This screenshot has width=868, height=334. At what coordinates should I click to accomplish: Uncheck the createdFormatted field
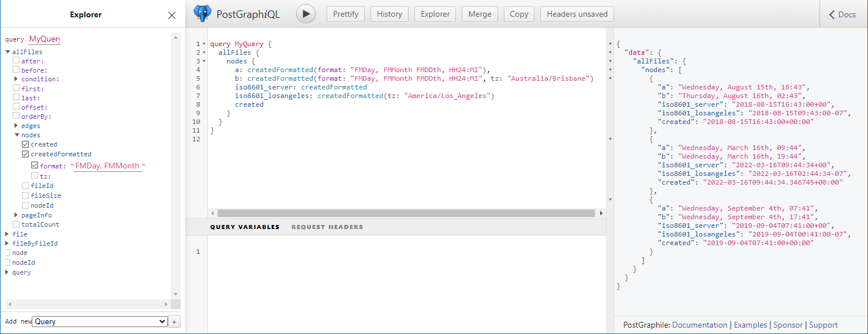tap(25, 154)
